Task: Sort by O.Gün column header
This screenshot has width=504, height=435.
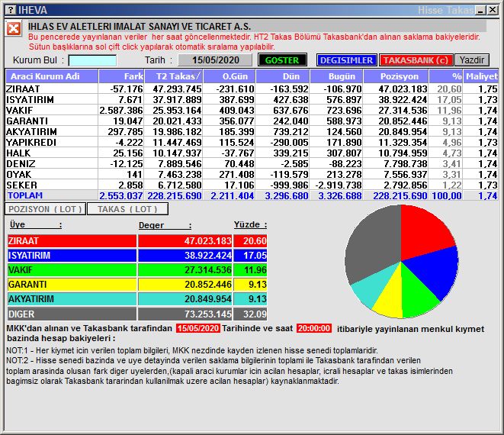Action: pos(230,76)
